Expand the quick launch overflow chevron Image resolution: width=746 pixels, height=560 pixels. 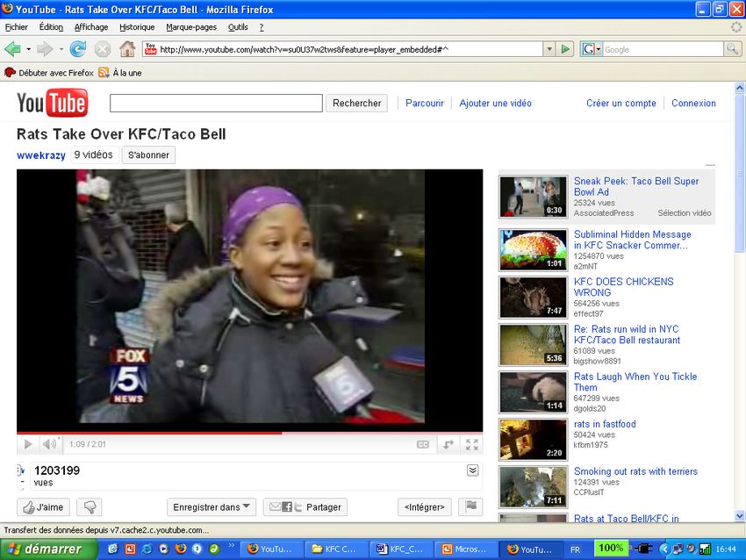coord(232,545)
